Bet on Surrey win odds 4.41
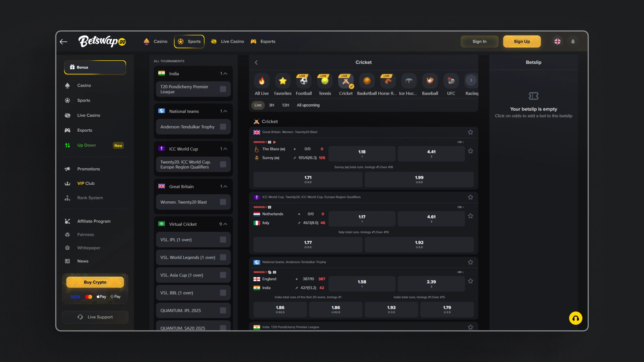Screen dimensions: 644x362 [x=431, y=154]
